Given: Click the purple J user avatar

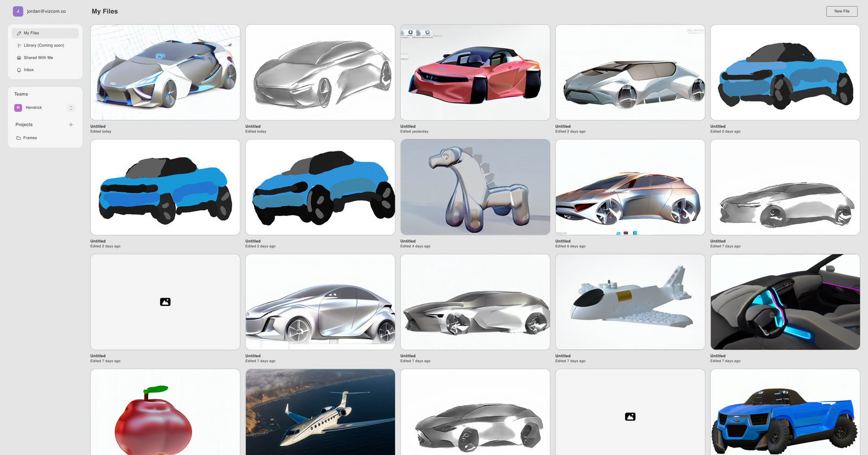Looking at the screenshot, I should click(18, 11).
